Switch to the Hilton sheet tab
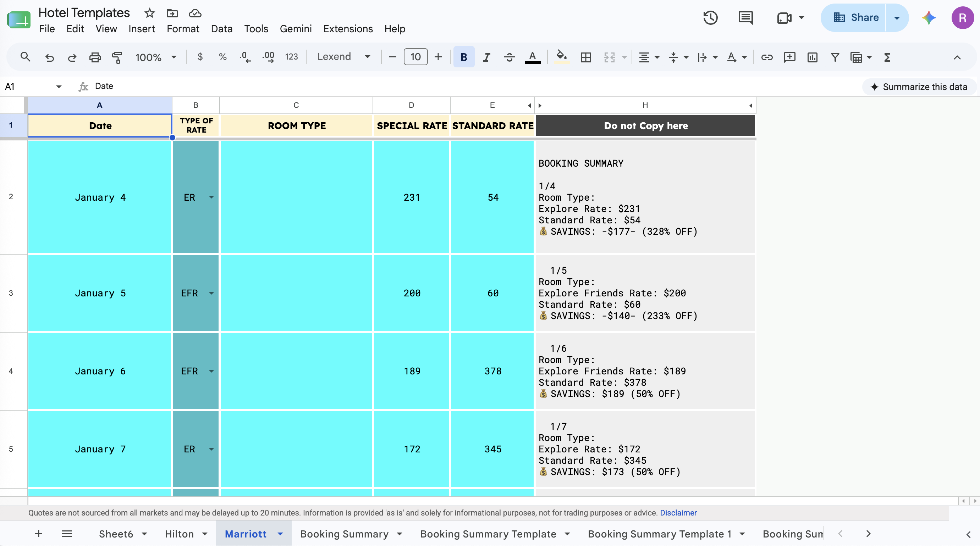Image resolution: width=980 pixels, height=546 pixels. pyautogui.click(x=179, y=534)
